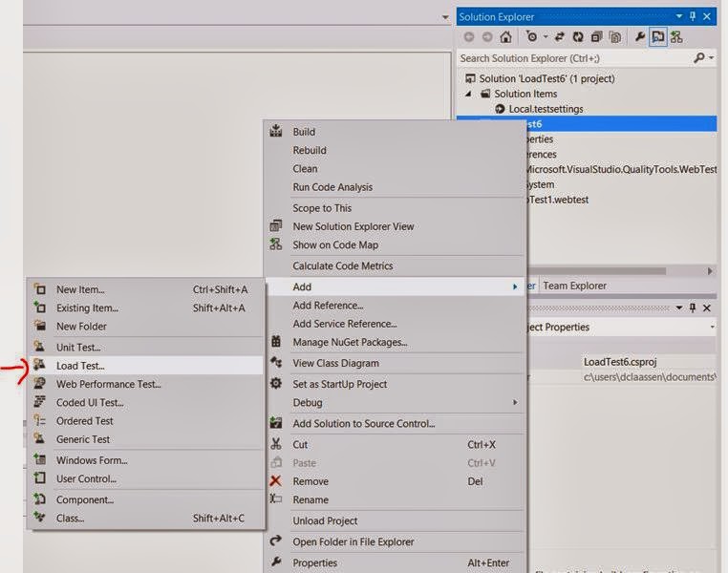
Task: Open the Pending Changes Filter dropdown arrow
Action: pyautogui.click(x=546, y=36)
